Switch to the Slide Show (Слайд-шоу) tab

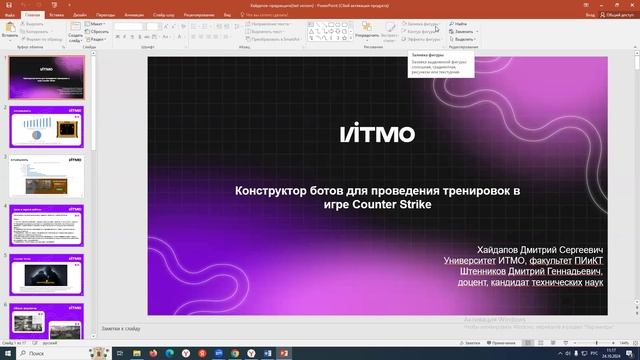pyautogui.click(x=163, y=15)
